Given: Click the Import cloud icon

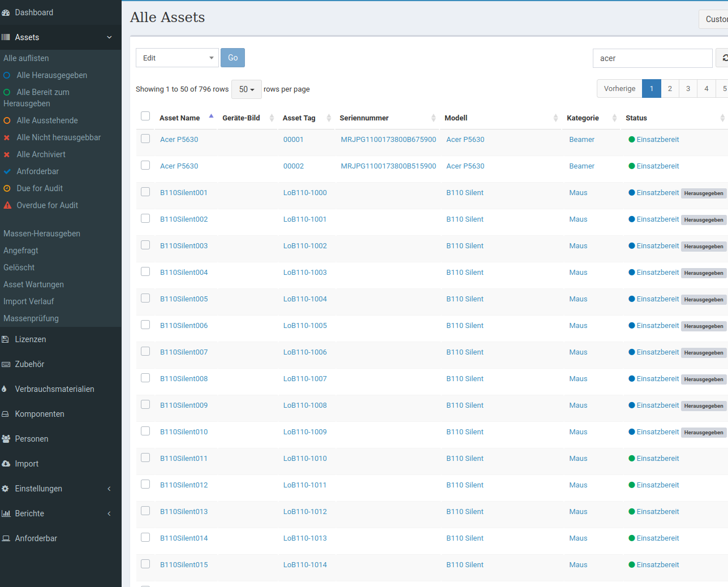Looking at the screenshot, I should 7,463.
